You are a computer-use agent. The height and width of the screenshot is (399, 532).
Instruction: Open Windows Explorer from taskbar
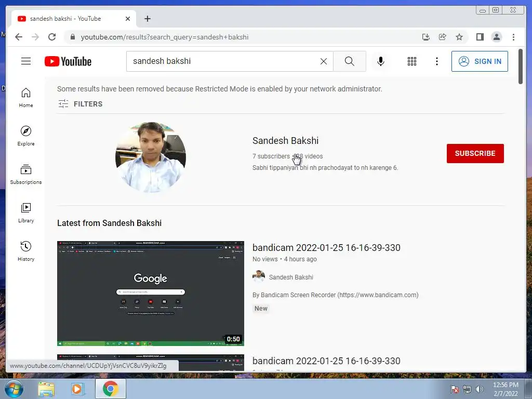(46, 389)
